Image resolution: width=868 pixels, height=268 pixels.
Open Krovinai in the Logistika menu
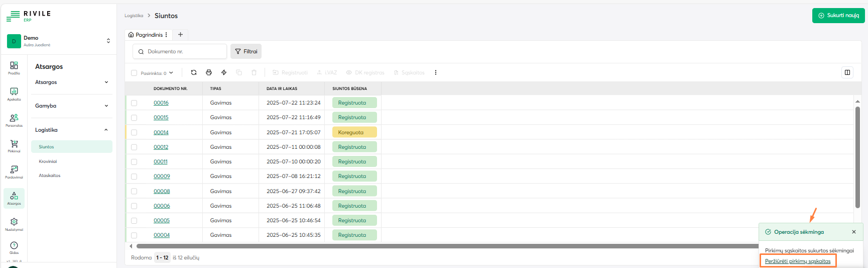48,161
